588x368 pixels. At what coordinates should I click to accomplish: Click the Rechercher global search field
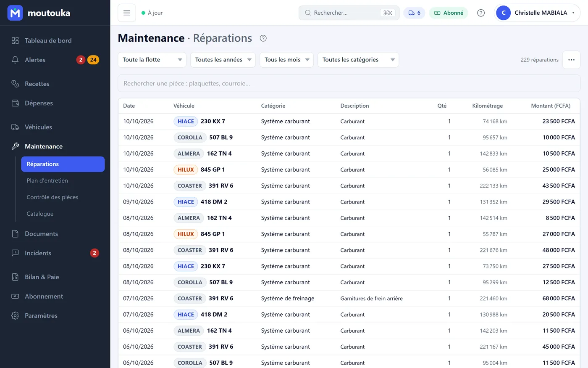tap(349, 13)
